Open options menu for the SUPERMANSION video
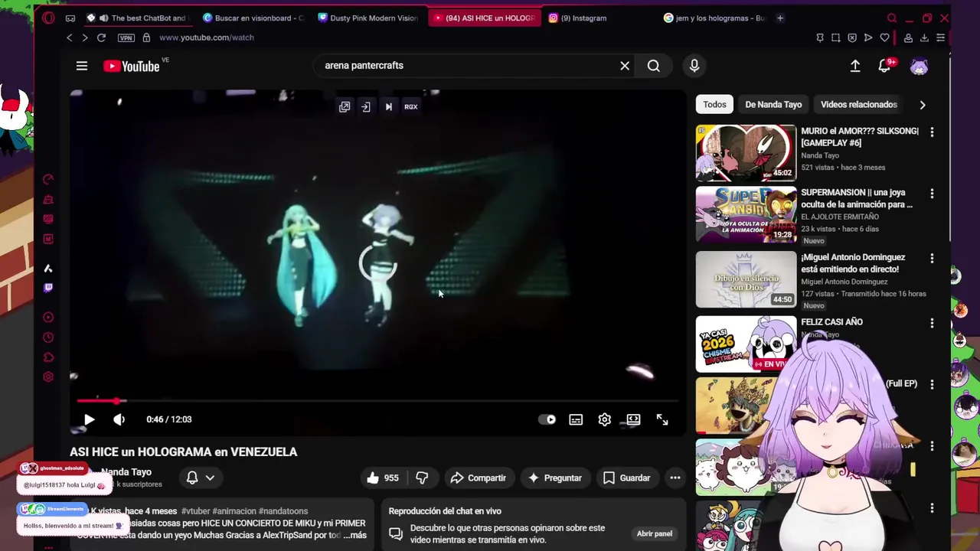Image resolution: width=980 pixels, height=551 pixels. pos(932,194)
